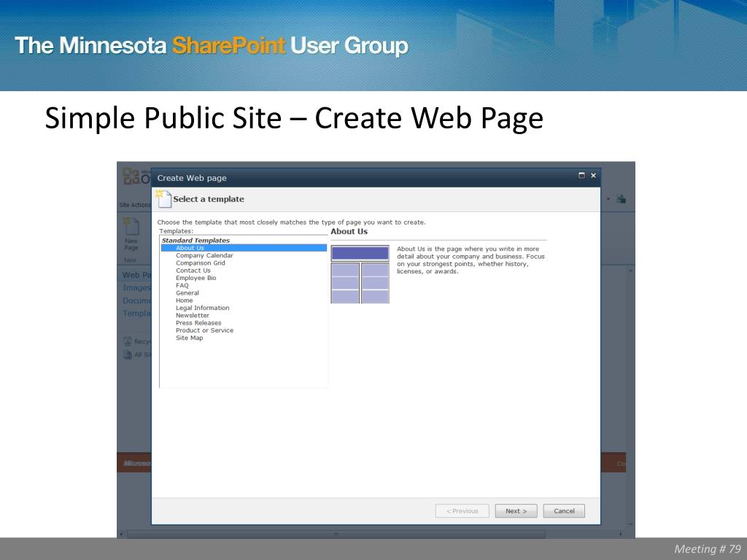Select the Newsletter template
The width and height of the screenshot is (747, 560).
pyautogui.click(x=193, y=316)
